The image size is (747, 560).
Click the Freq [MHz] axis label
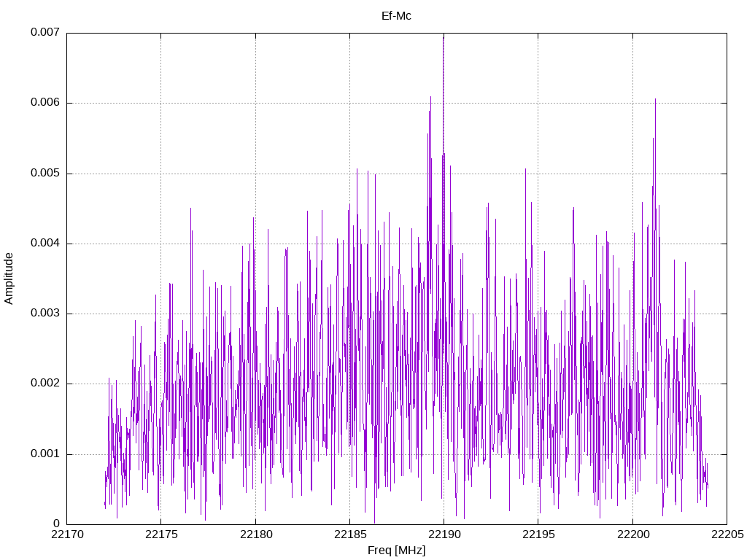396,551
